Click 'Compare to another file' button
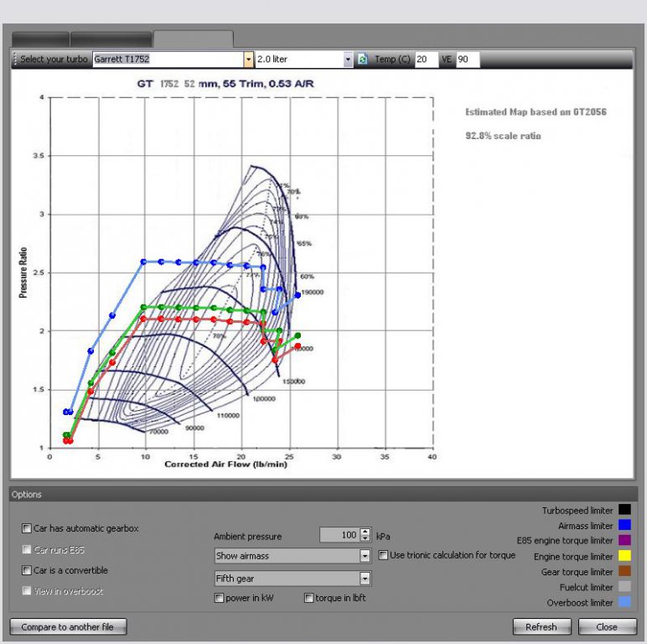The width and height of the screenshot is (647, 644). point(68,626)
